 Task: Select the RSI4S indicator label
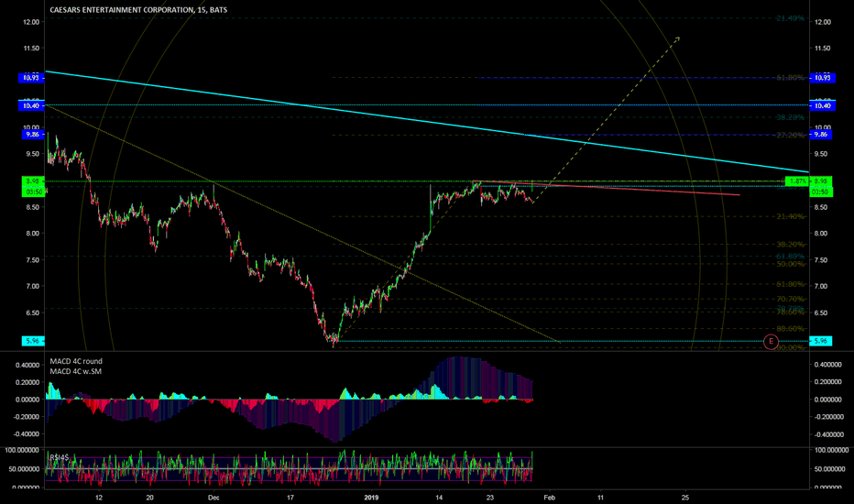point(59,457)
